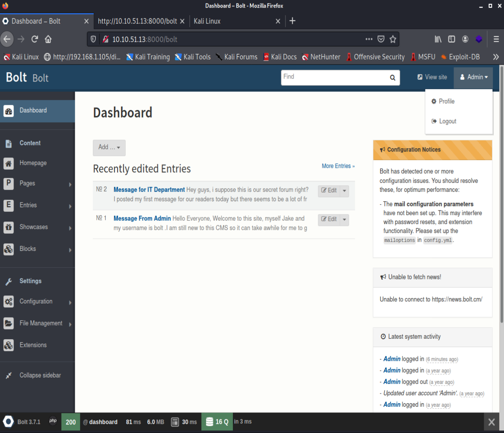Screen dimensions: 504x433
Task: Open the database queries panel in debug bar
Action: [217, 422]
